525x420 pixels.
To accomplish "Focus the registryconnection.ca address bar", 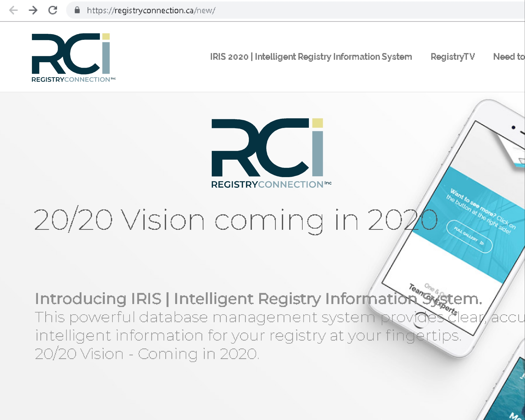I will click(296, 10).
